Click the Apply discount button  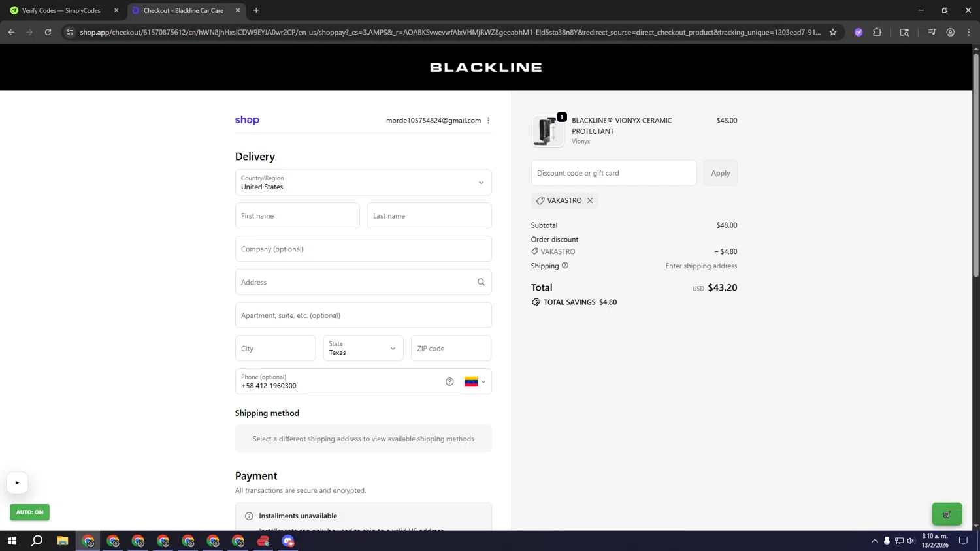(x=721, y=173)
